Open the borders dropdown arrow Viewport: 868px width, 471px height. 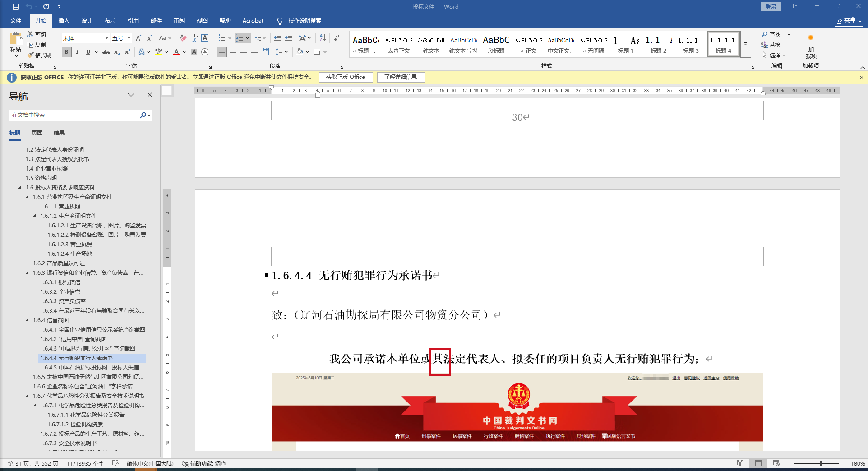coord(325,52)
